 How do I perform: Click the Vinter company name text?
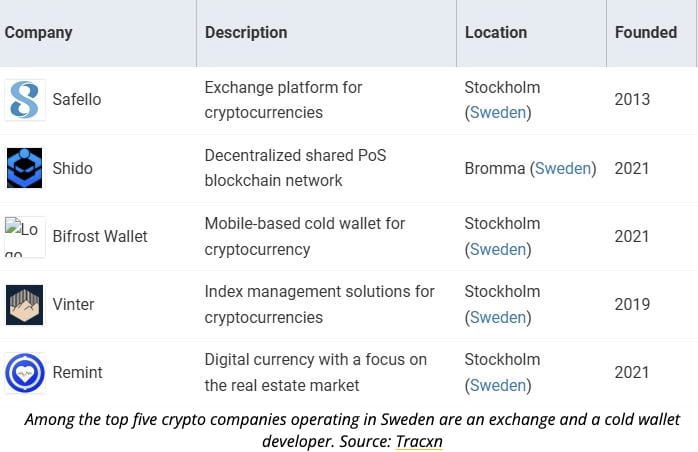[73, 304]
